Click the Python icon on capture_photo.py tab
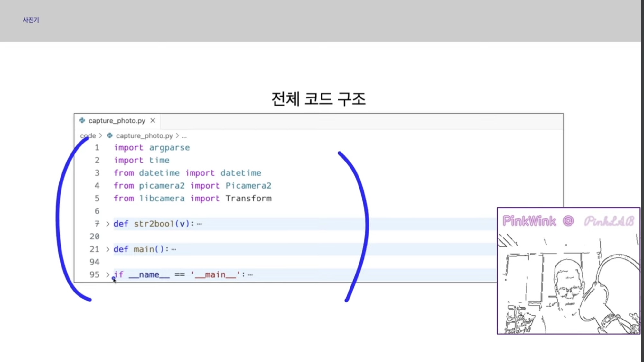Screen dimensions: 644x362 82,120
